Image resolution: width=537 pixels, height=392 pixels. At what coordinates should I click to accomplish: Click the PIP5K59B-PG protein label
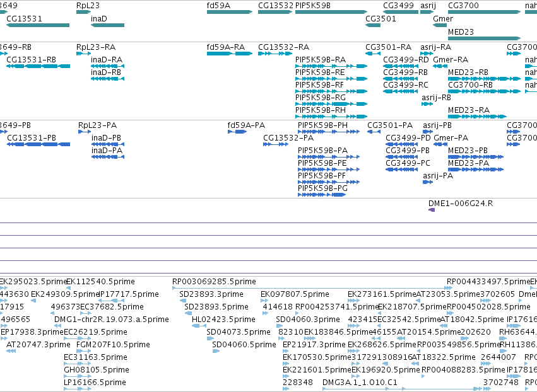(x=322, y=189)
